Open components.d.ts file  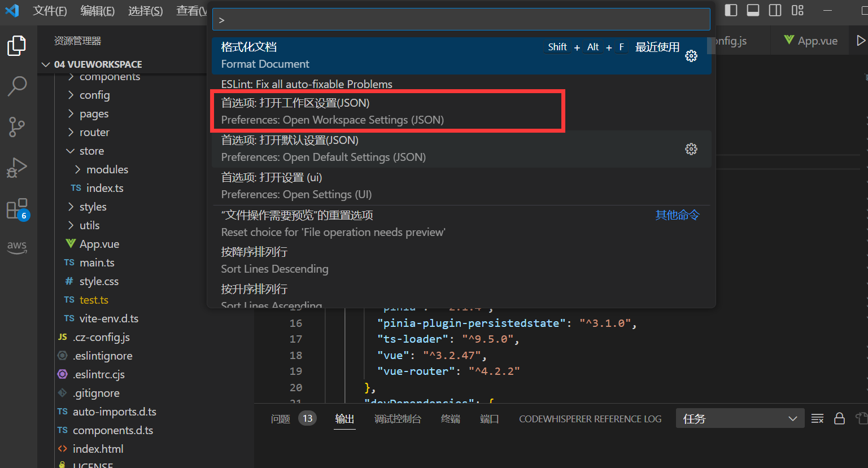(x=112, y=430)
